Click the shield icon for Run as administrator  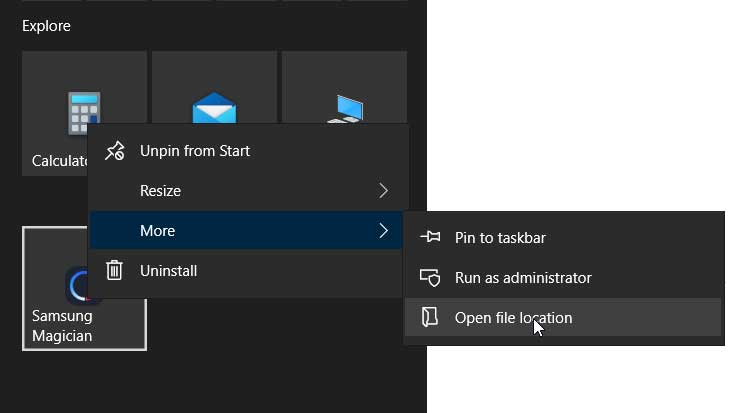pyautogui.click(x=430, y=277)
